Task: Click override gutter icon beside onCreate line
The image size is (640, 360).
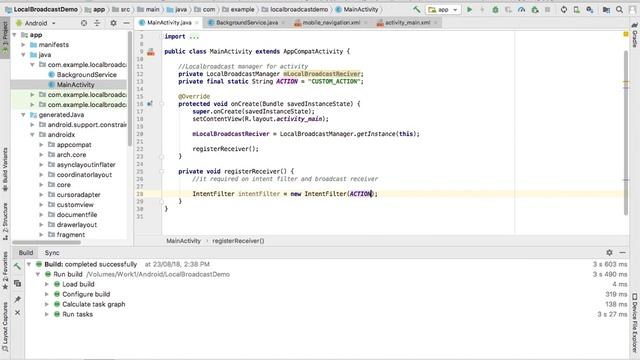Action: tap(150, 104)
